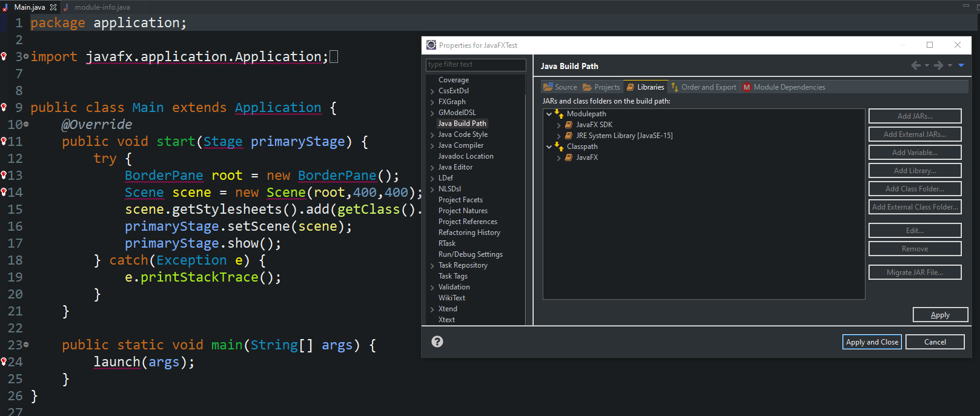This screenshot has width=980, height=416.
Task: Select the Main.java editor tab
Action: [x=29, y=7]
